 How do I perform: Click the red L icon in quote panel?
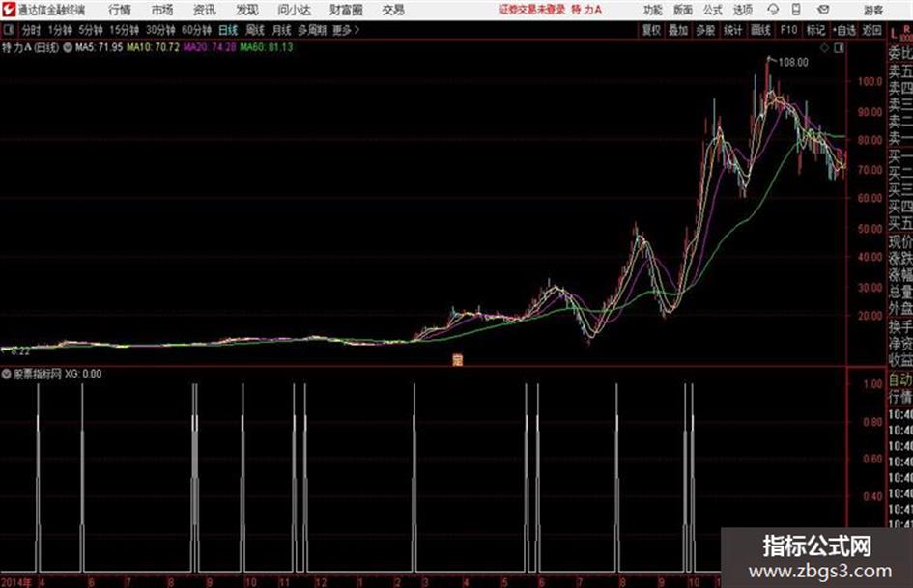(x=894, y=35)
